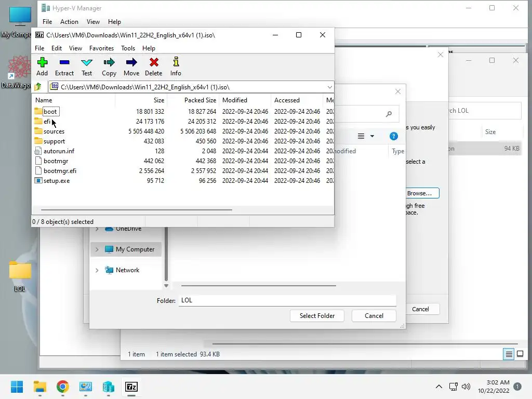Open Hyper-V Manager taskbar icon
This screenshot has width=532, height=399.
pyautogui.click(x=108, y=387)
